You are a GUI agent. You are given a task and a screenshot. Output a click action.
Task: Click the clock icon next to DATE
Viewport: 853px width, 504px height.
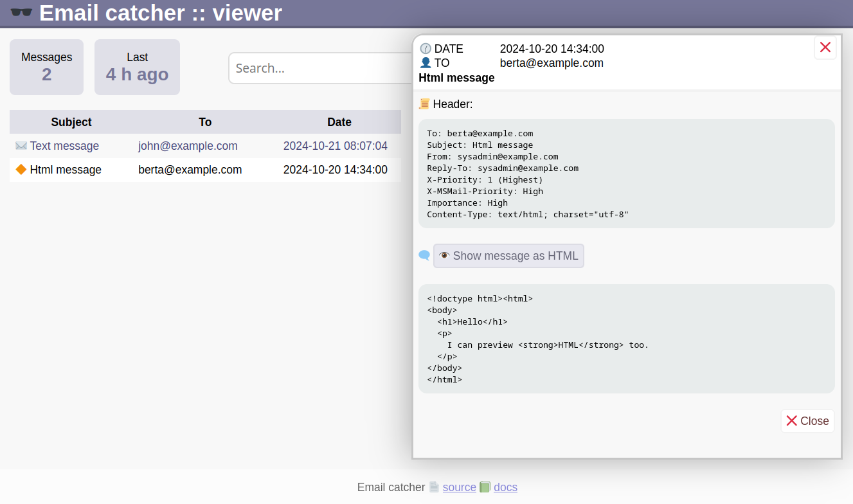click(426, 49)
